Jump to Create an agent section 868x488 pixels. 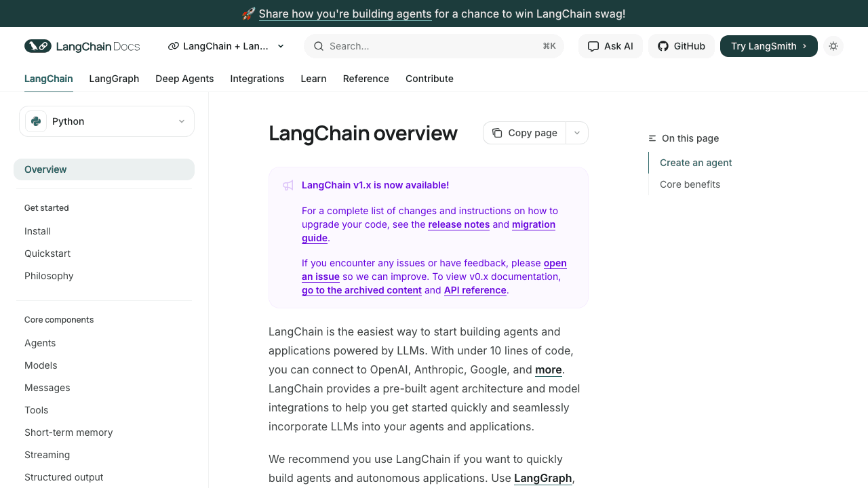pos(695,163)
